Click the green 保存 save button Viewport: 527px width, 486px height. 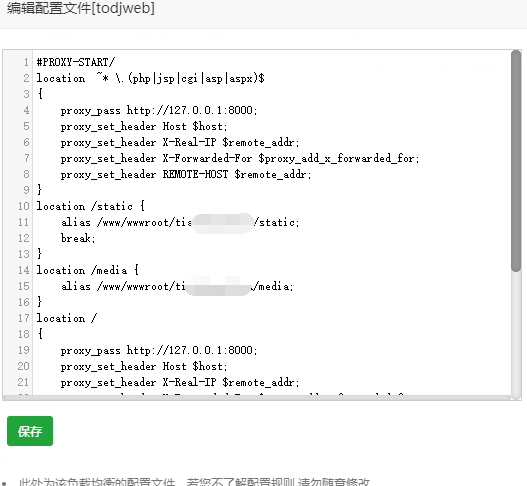30,431
